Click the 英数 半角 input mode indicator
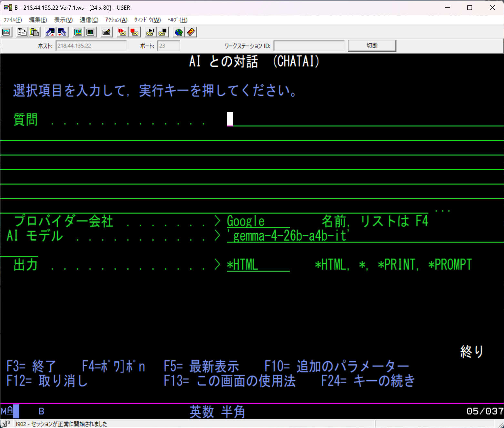This screenshot has height=428, width=504. (217, 412)
